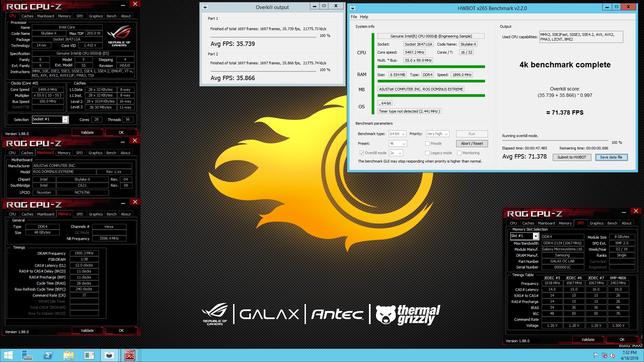The width and height of the screenshot is (644, 362).
Task: Click the Abort / Reset button
Action: coord(472,143)
